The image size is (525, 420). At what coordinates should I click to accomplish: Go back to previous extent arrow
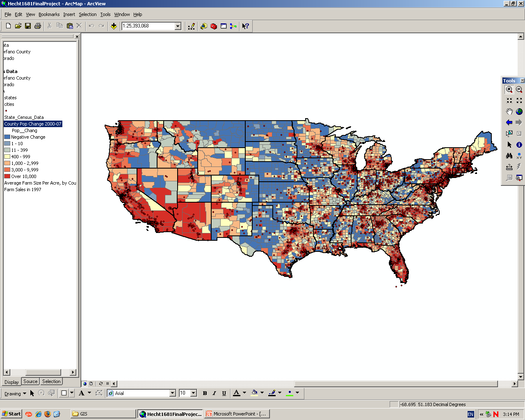click(x=509, y=122)
